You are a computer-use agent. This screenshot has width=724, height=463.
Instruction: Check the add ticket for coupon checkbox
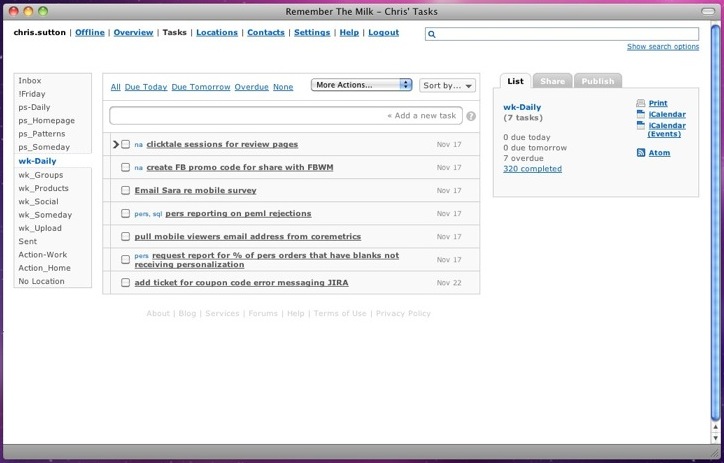[x=126, y=283]
